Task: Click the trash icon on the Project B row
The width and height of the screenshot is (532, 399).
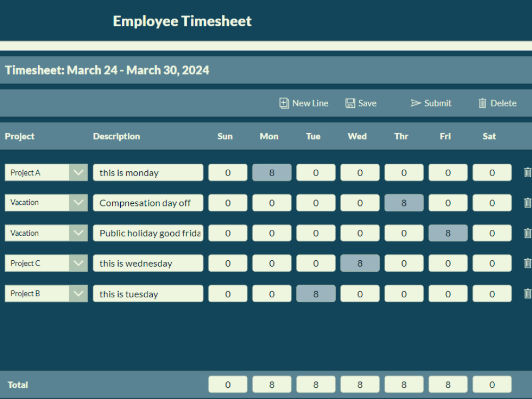Action: [527, 293]
